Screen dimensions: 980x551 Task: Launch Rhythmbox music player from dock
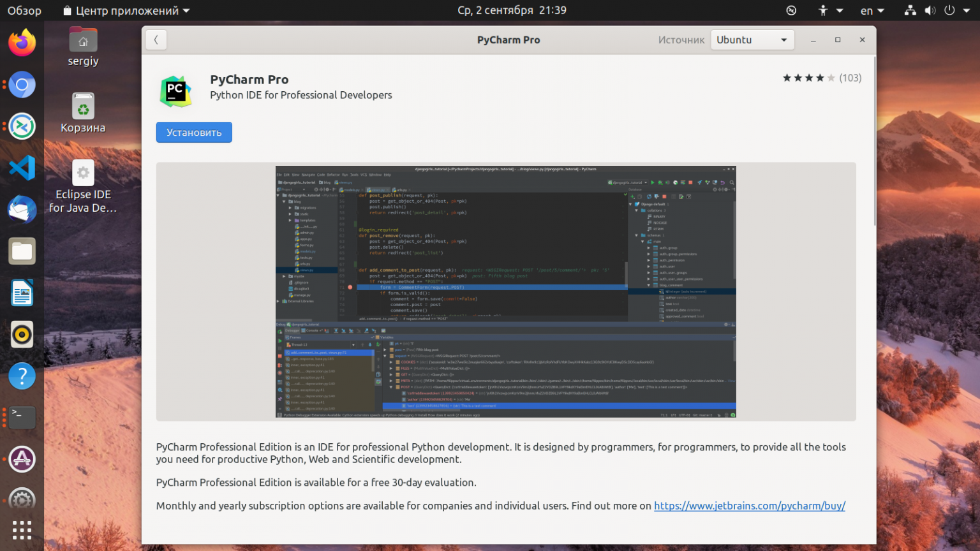(x=22, y=335)
